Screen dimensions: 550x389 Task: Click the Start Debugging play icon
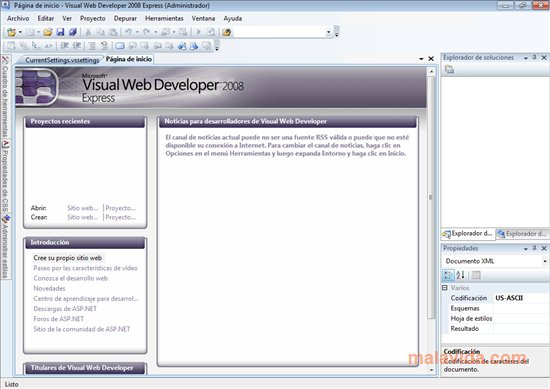pos(199,32)
